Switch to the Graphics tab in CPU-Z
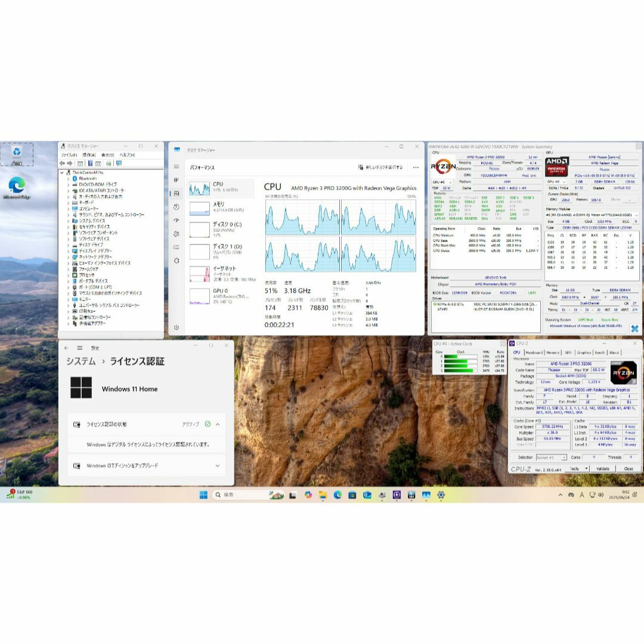The height and width of the screenshot is (644, 644). (584, 352)
